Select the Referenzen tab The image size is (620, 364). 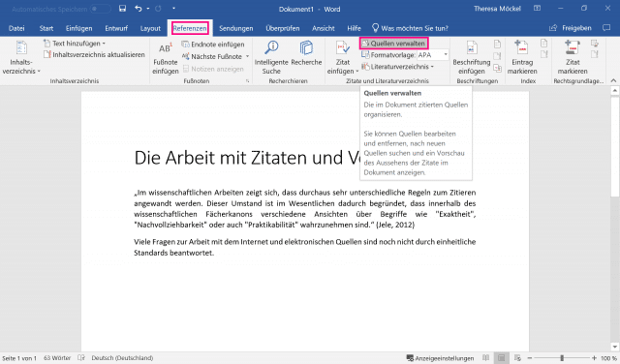click(190, 28)
